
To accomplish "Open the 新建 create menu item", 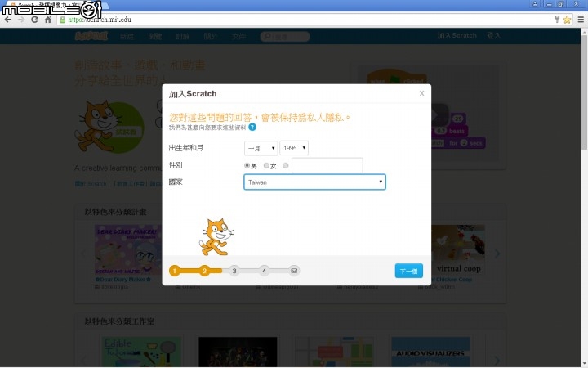I will pyautogui.click(x=127, y=37).
